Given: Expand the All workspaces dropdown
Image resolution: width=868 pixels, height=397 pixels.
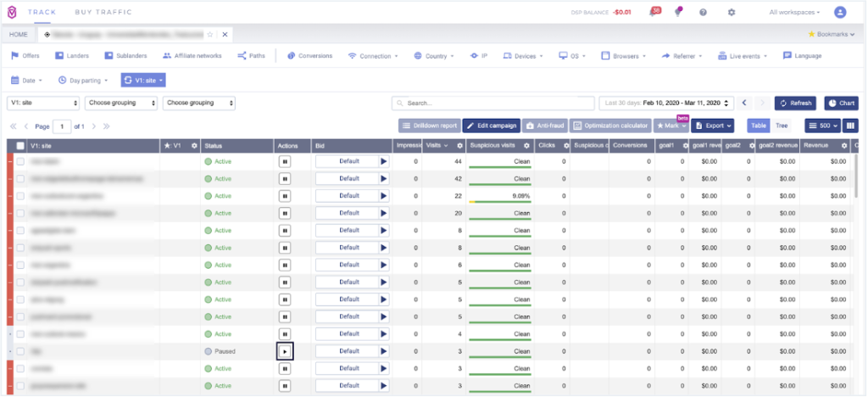Looking at the screenshot, I should [x=794, y=12].
